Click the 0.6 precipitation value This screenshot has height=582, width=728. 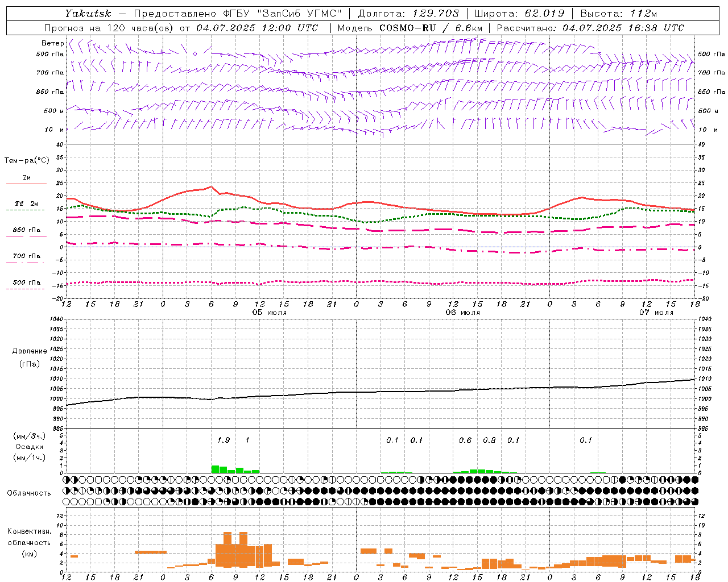click(465, 440)
